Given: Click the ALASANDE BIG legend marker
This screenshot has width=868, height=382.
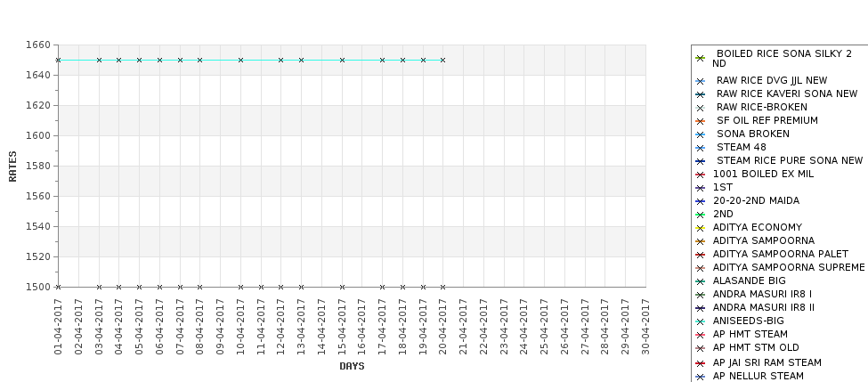Looking at the screenshot, I should 701,281.
